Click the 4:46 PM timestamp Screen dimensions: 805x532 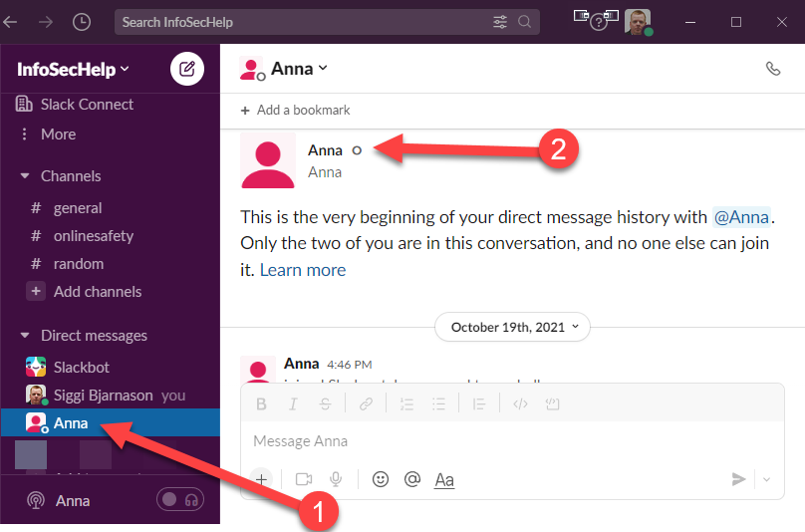[349, 365]
